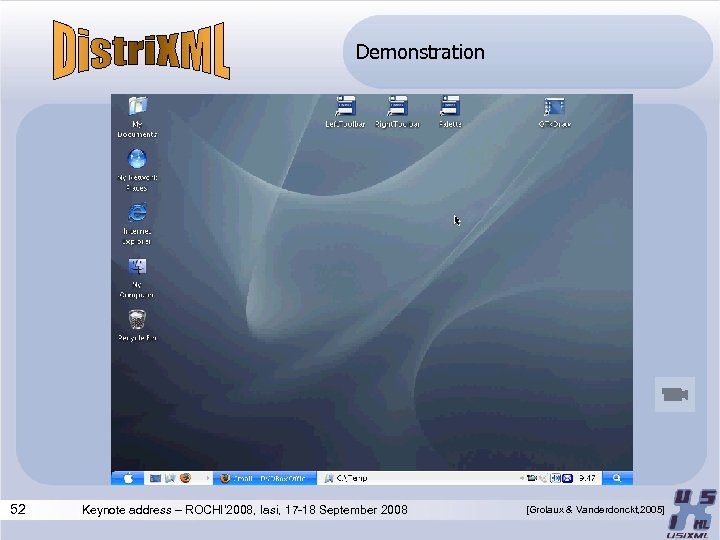Click the second quick launch icon
Viewport: 720px width, 540px height.
pos(170,478)
